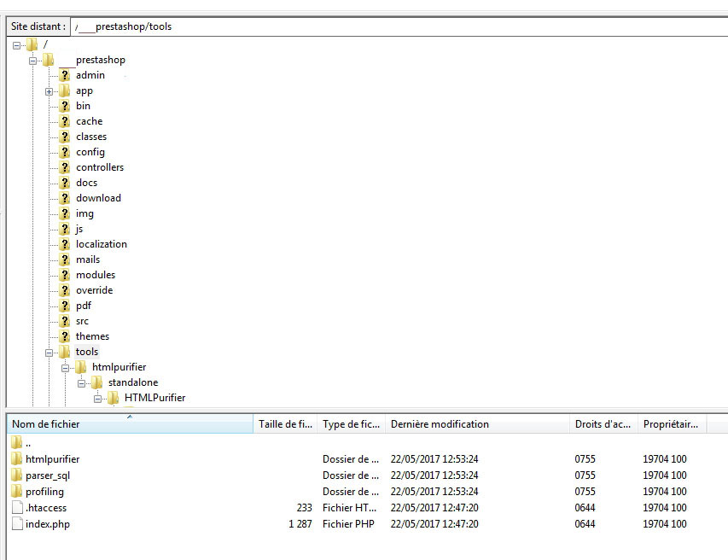
Task: Click the standalone tree folder icon
Action: (97, 382)
